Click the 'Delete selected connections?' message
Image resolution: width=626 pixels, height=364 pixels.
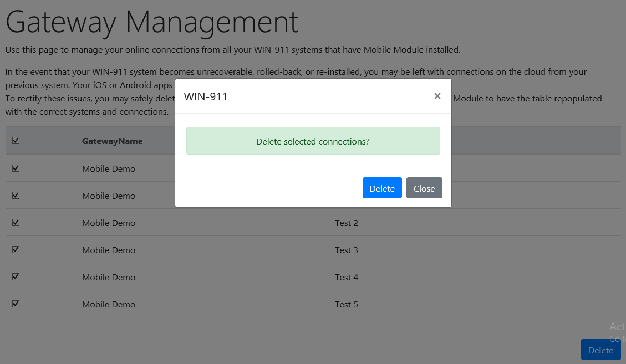pyautogui.click(x=313, y=141)
